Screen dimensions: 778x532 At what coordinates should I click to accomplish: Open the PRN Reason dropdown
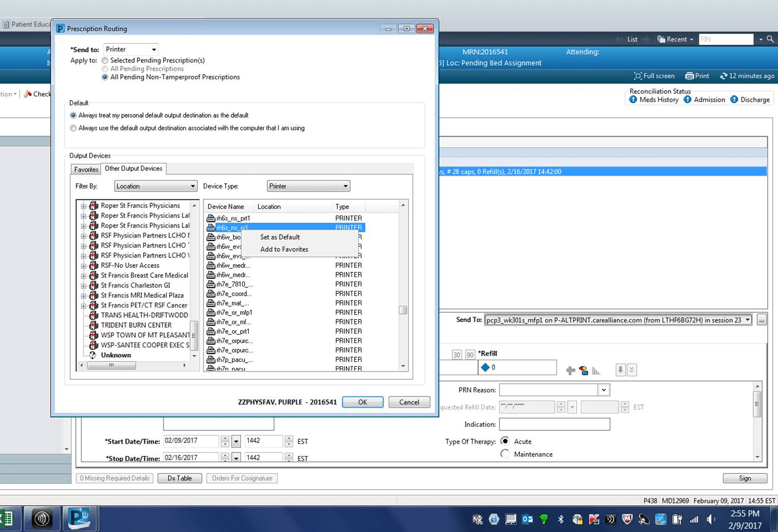tap(604, 390)
